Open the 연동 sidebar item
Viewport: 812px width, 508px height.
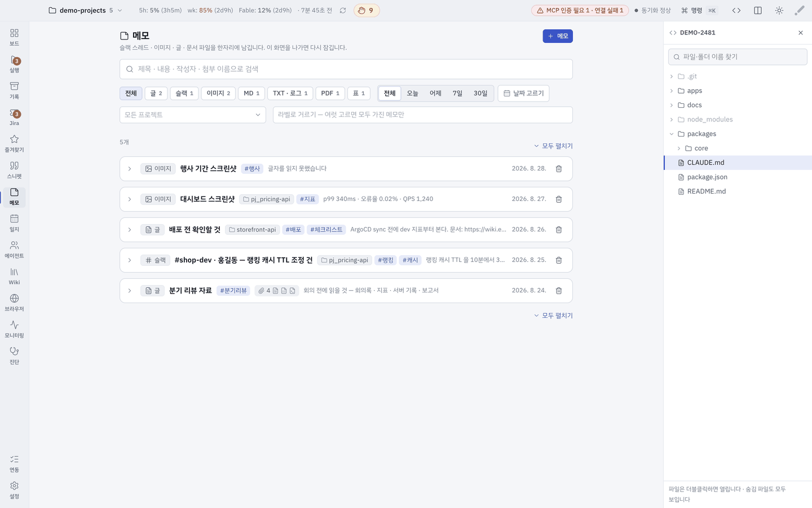click(x=14, y=463)
